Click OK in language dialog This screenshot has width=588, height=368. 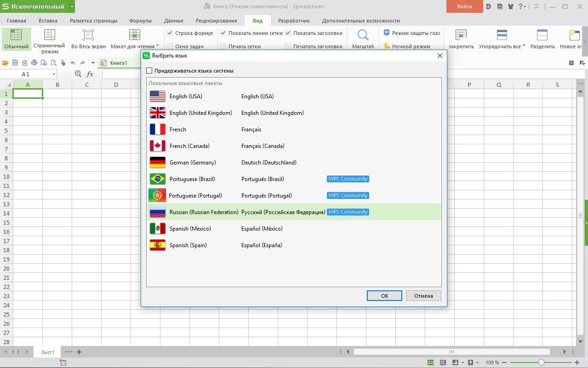(384, 296)
